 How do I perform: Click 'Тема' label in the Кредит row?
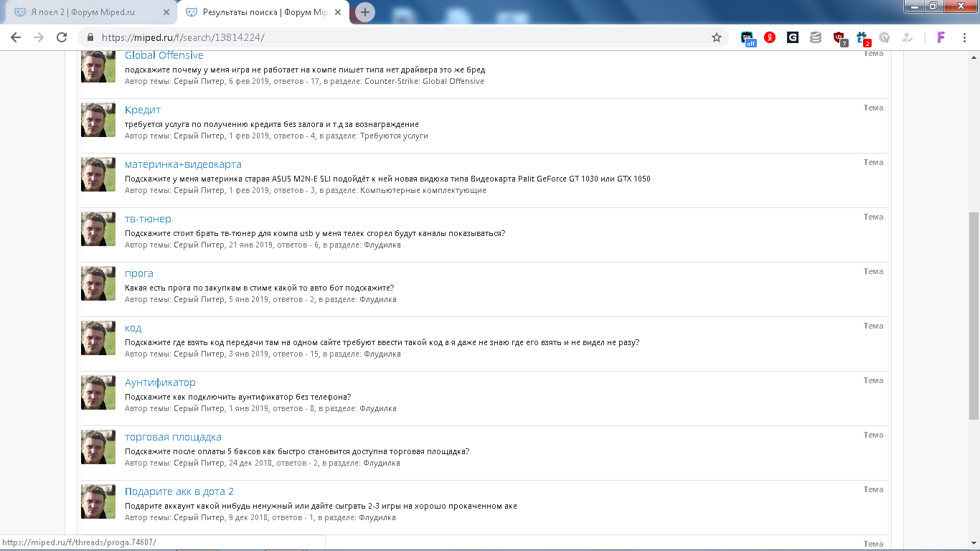pos(873,108)
